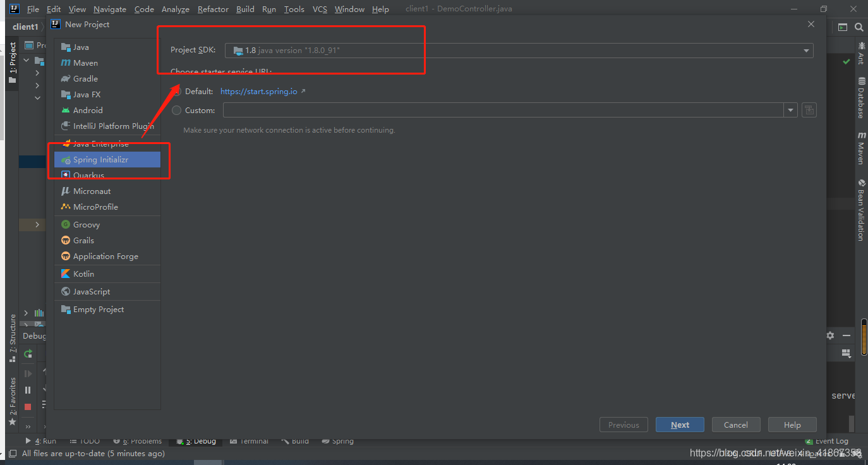Click the Help button in dialog
This screenshot has height=465, width=868.
[x=792, y=425]
